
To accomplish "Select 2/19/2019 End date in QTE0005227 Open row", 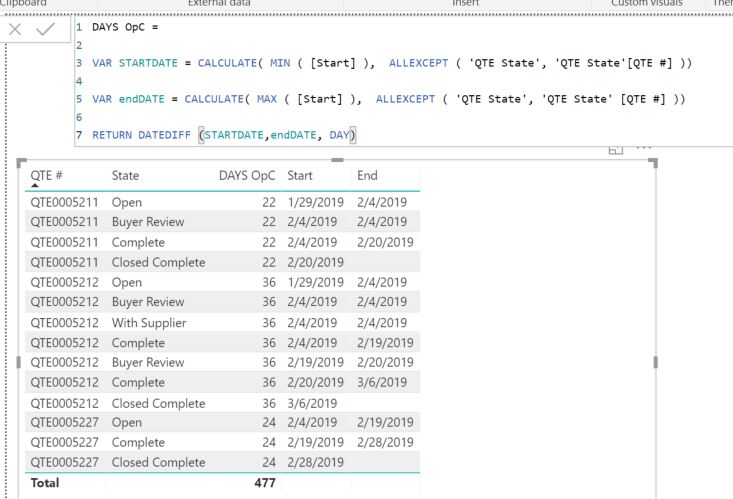I will pos(385,422).
